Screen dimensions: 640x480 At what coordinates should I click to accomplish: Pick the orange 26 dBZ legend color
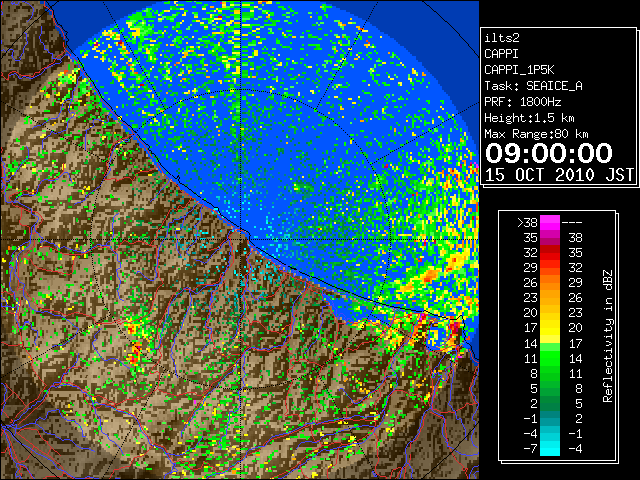(x=550, y=282)
